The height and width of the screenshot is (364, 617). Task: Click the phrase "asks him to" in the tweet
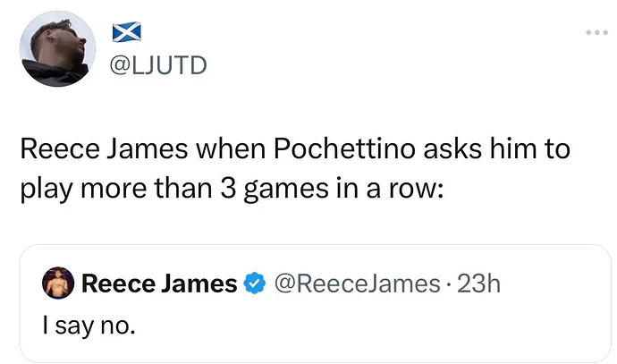(496, 149)
